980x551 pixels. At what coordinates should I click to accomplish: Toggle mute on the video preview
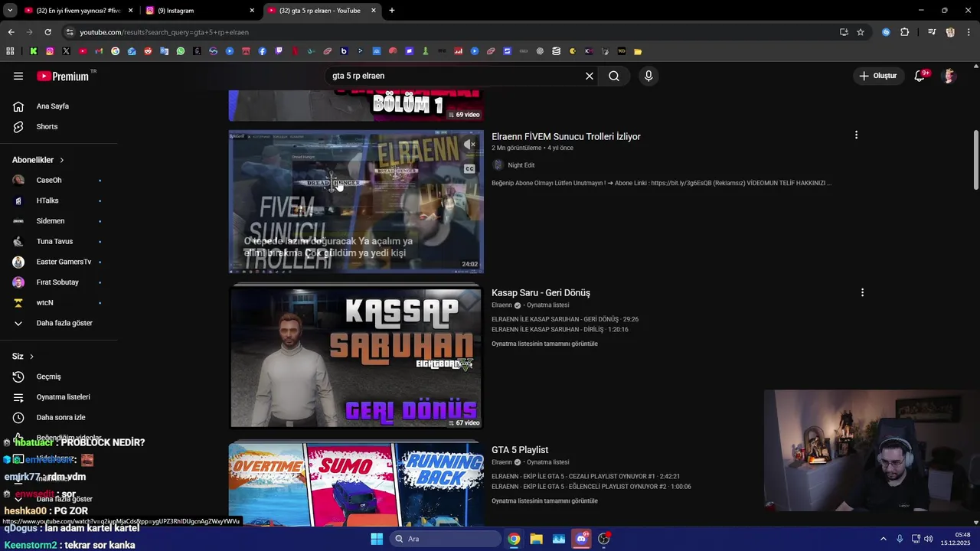pos(469,144)
